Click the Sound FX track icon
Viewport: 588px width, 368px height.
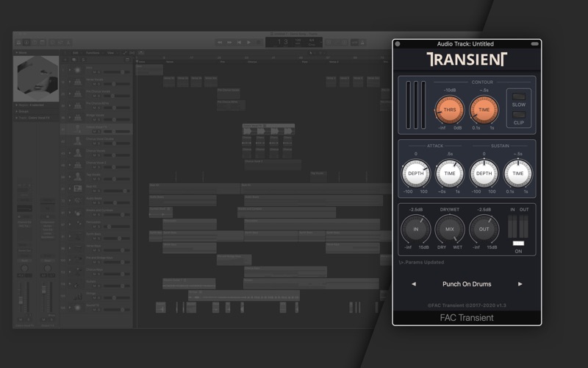pos(78,308)
